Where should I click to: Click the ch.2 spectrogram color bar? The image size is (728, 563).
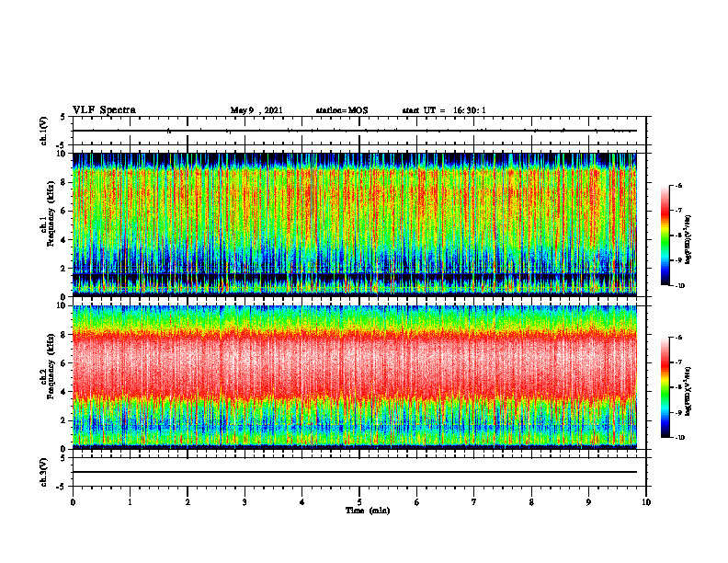click(665, 387)
